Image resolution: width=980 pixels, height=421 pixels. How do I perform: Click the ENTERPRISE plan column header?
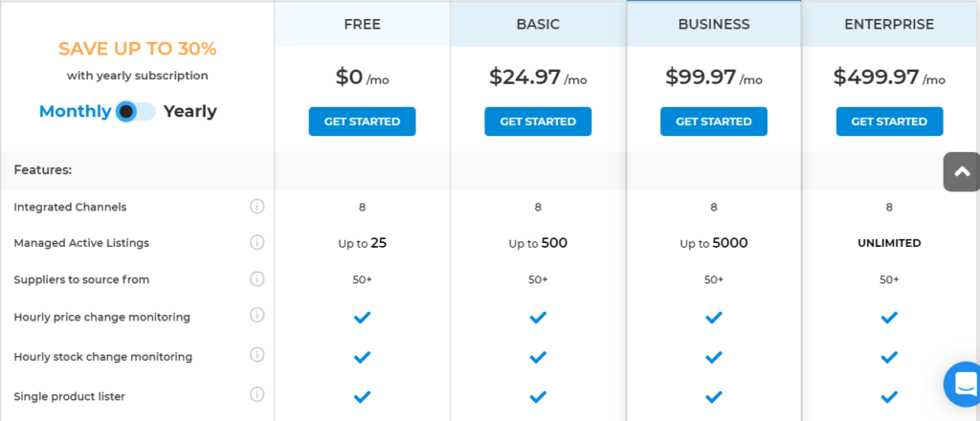pyautogui.click(x=889, y=24)
